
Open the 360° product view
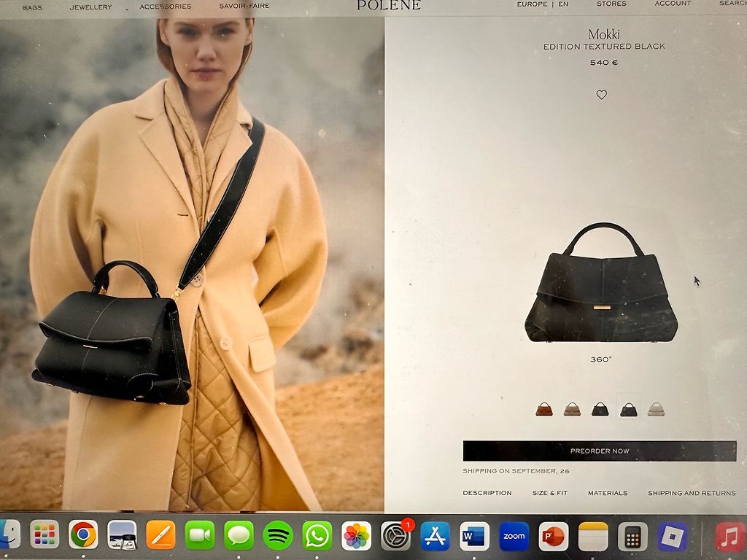click(600, 359)
